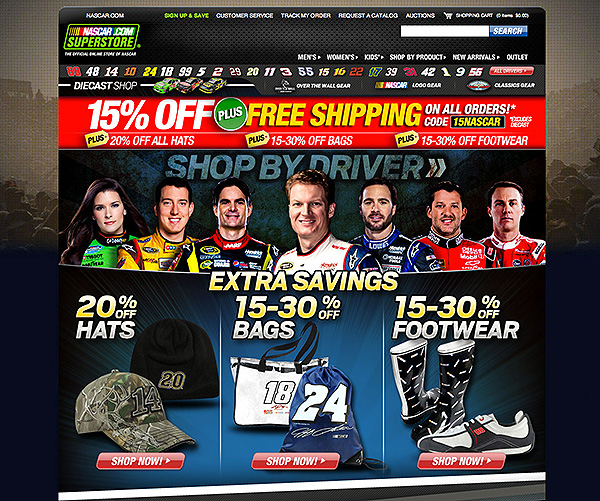Screen dimensions: 600x501
Task: Open Diecast Shop car icons
Action: pos(190,85)
